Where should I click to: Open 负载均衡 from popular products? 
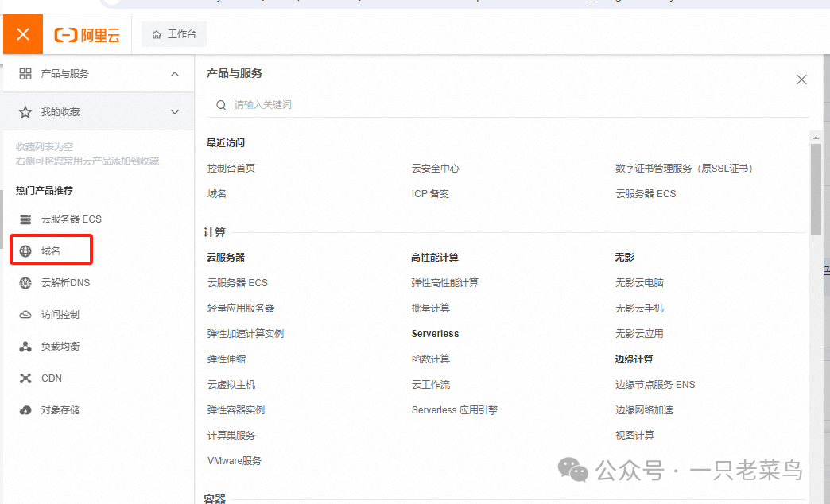[60, 347]
